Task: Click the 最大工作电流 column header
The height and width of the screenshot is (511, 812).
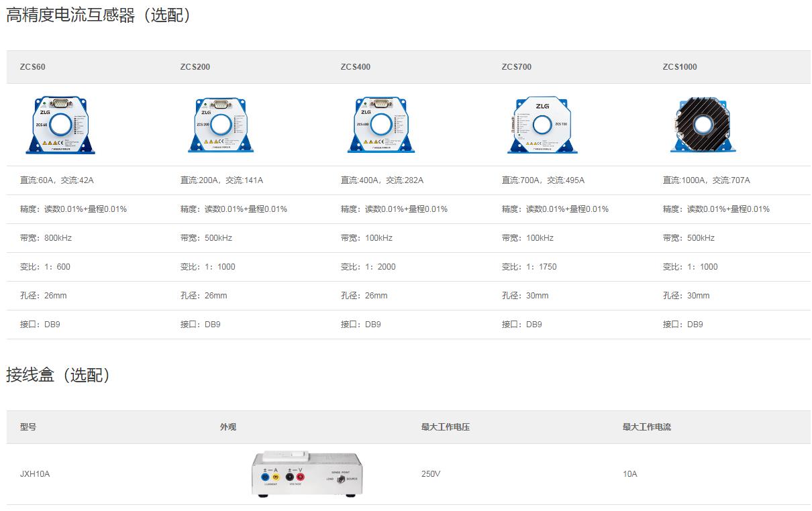Action: click(x=647, y=427)
